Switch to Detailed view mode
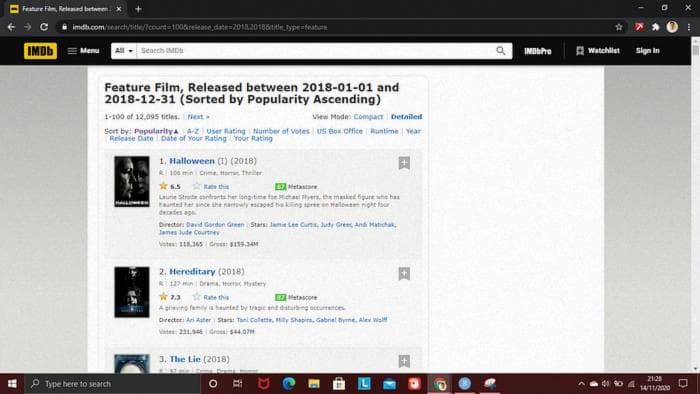 pyautogui.click(x=406, y=116)
